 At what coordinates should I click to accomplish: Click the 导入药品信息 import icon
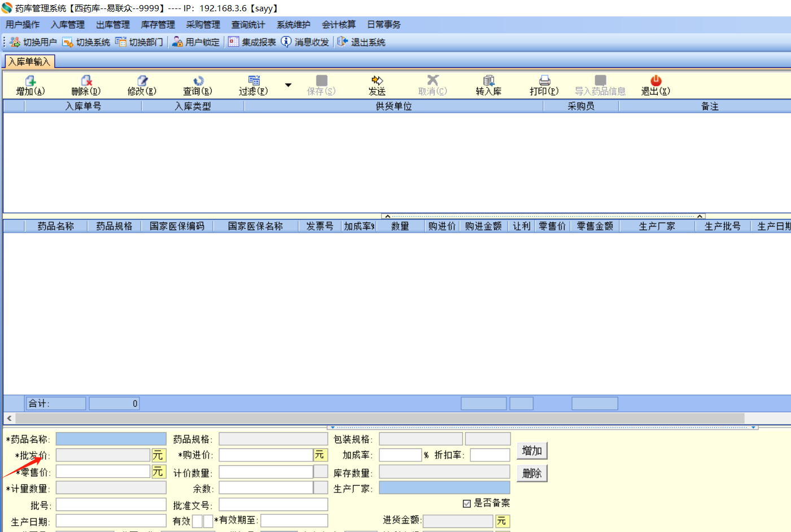[x=600, y=81]
